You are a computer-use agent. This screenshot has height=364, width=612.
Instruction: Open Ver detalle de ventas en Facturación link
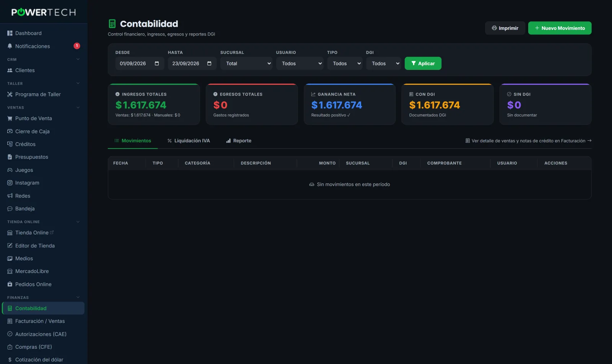(x=529, y=141)
